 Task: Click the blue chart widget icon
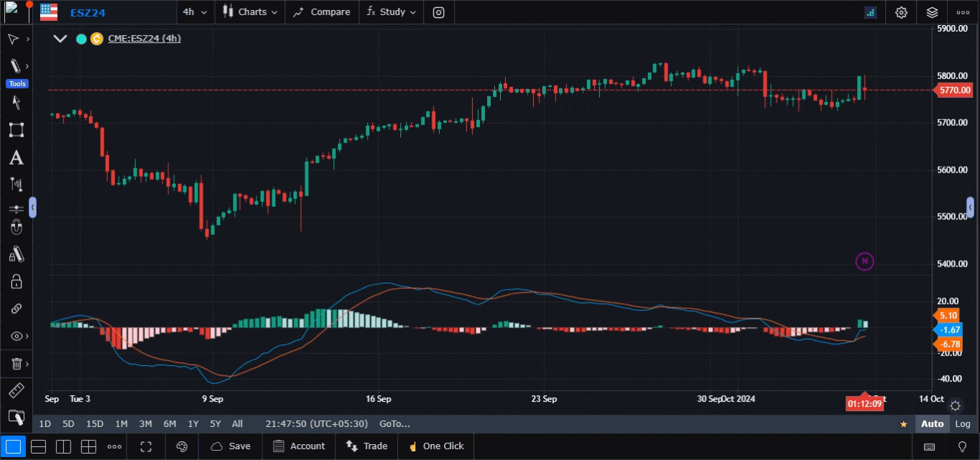871,12
